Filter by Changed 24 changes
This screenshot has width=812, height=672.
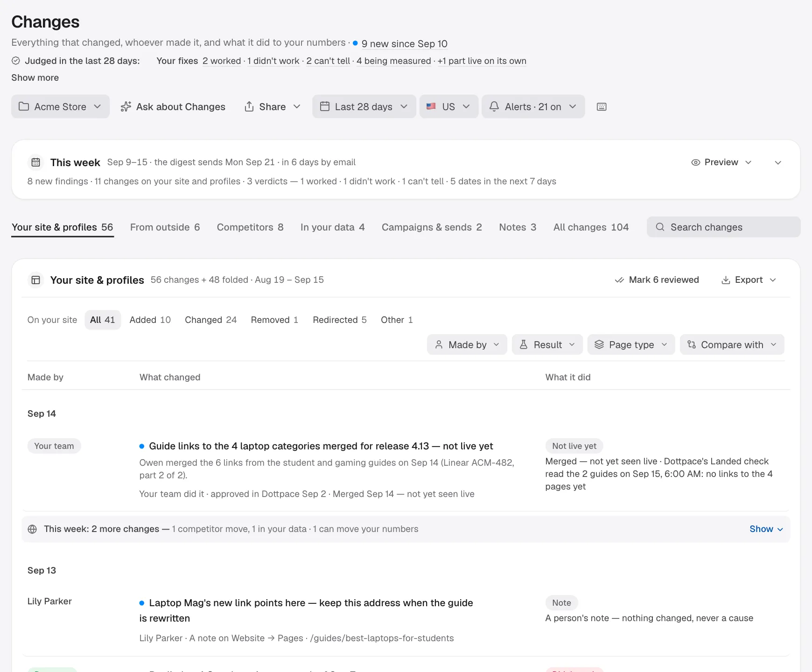(x=211, y=320)
